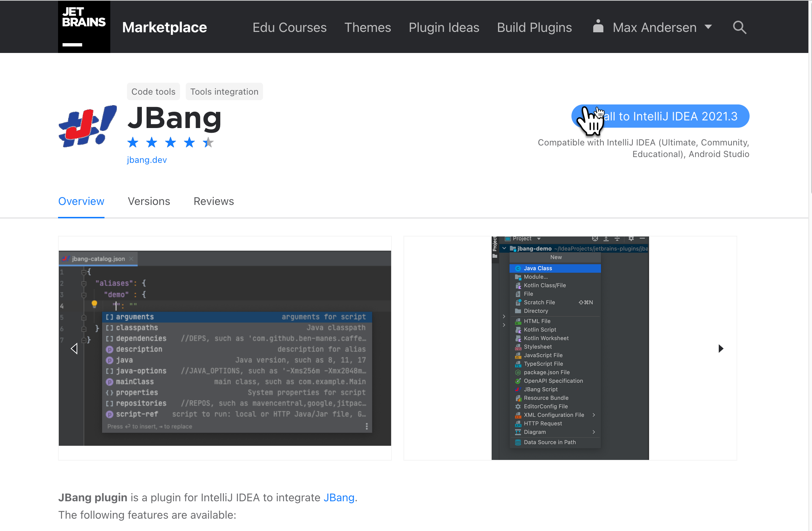Visit the jbang.dev website link
The image size is (812, 531).
147,160
